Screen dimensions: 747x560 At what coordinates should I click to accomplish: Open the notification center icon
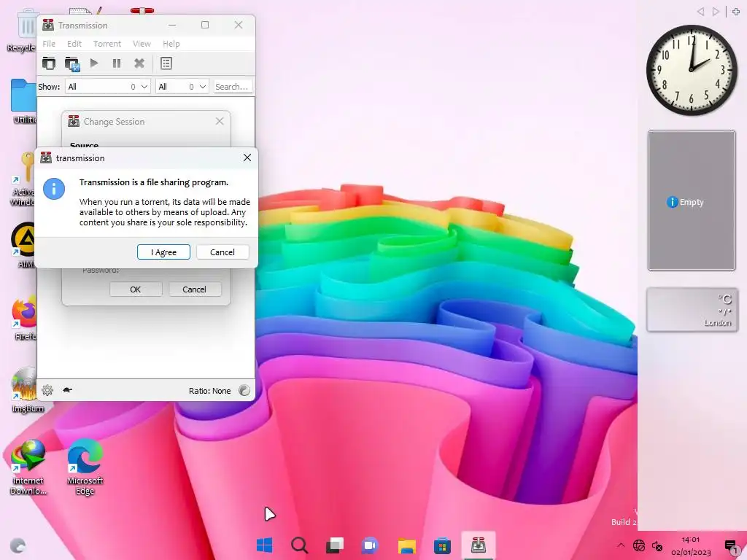coord(731,546)
